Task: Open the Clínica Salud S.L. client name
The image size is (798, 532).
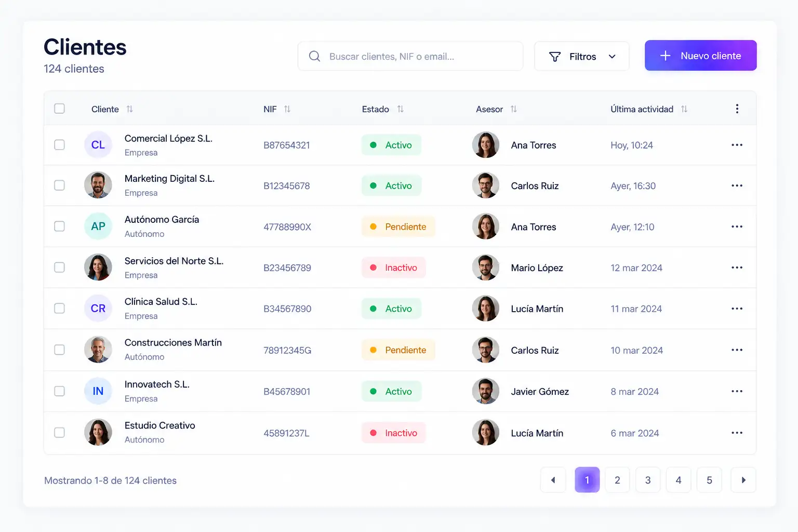Action: 161,302
